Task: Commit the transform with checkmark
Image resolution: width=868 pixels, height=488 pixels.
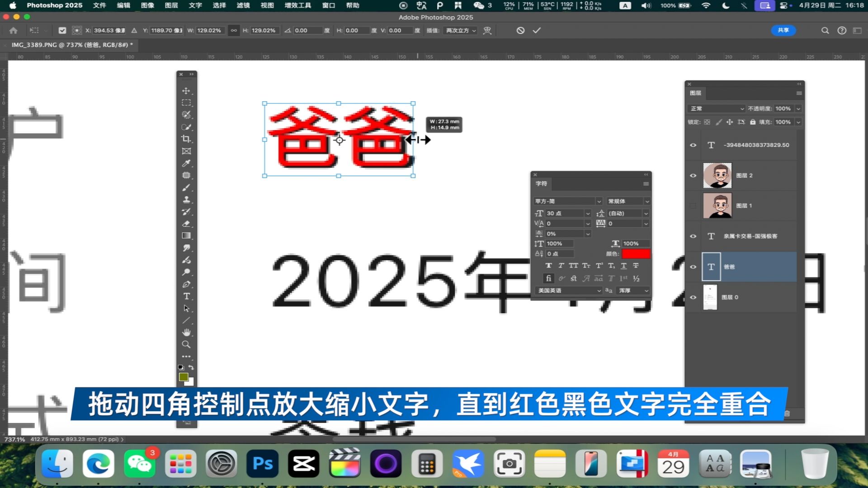Action: tap(537, 30)
